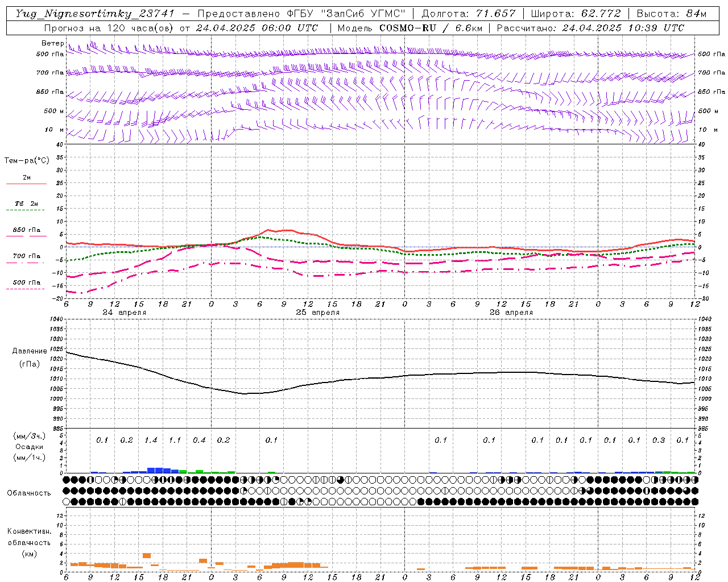Viewport: 728px width, 582px height.
Task: Click the 0.3 precipitation amount
Action: coord(659,440)
